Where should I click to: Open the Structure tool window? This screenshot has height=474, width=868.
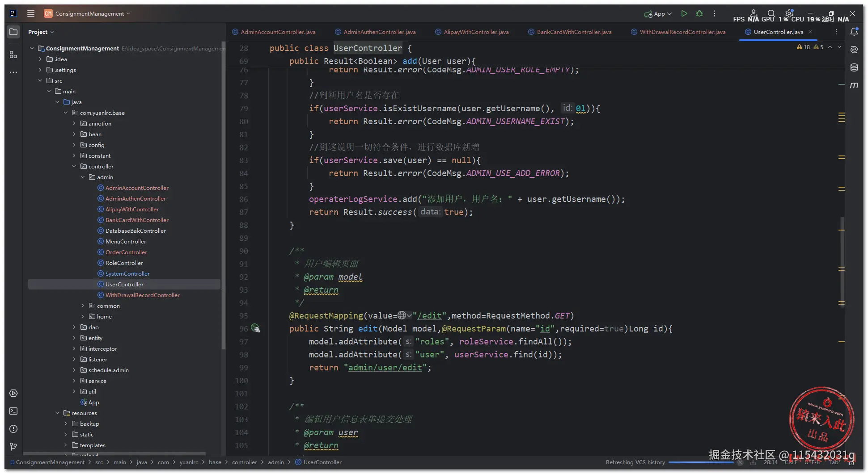coord(13,55)
